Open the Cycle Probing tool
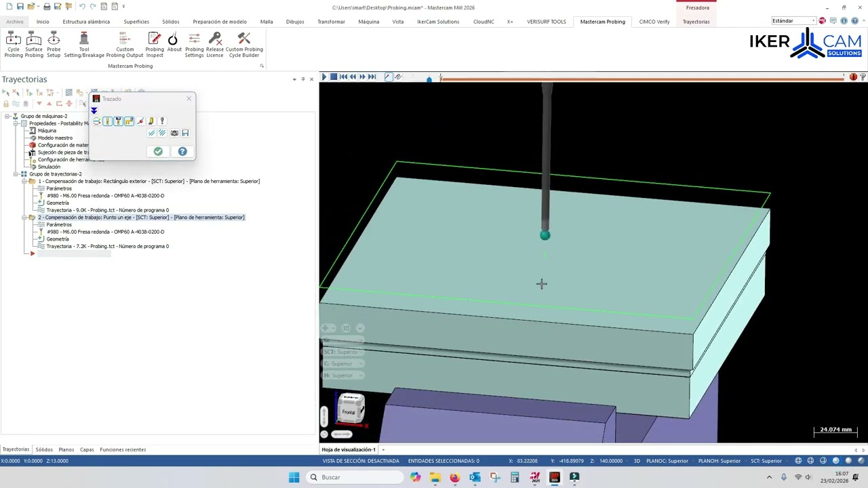The image size is (868, 488). click(14, 45)
